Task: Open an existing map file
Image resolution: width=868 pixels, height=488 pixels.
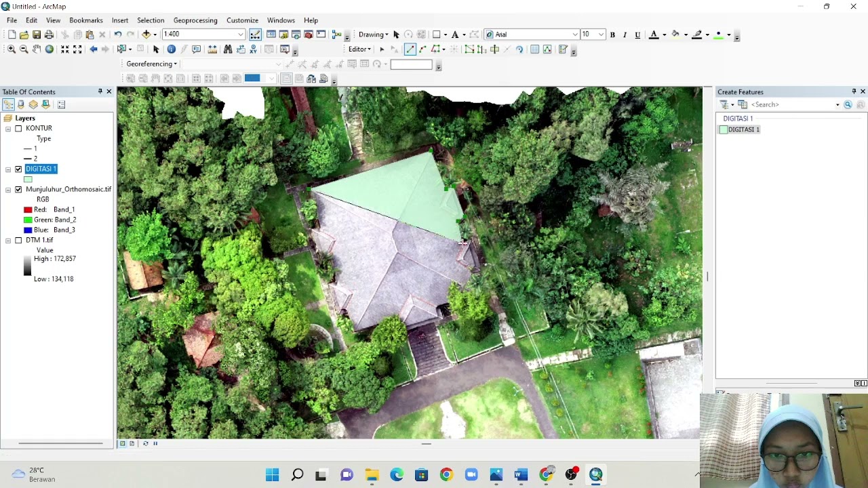Action: click(24, 35)
